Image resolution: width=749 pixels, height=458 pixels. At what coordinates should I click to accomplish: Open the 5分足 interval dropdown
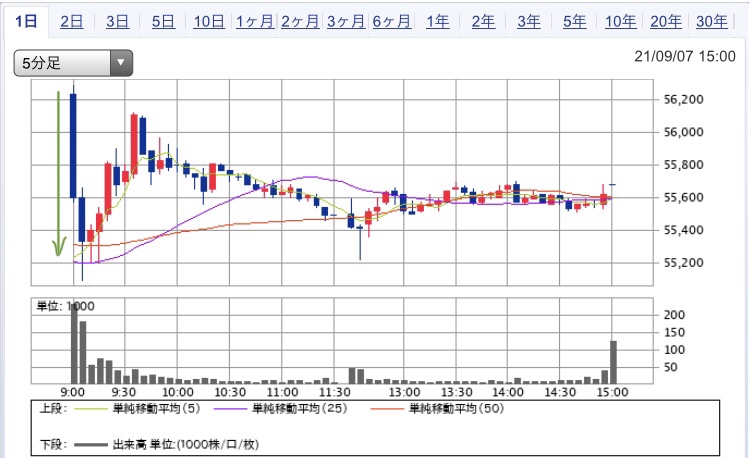(73, 63)
